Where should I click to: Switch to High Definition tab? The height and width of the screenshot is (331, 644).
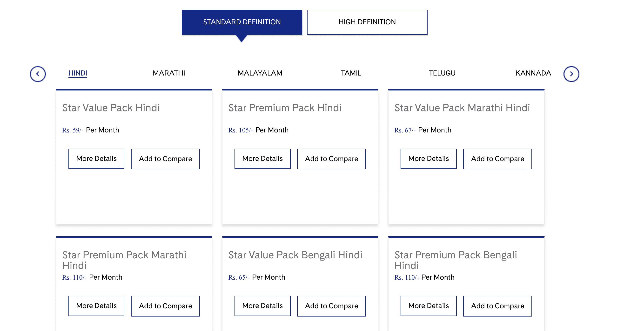pyautogui.click(x=367, y=22)
